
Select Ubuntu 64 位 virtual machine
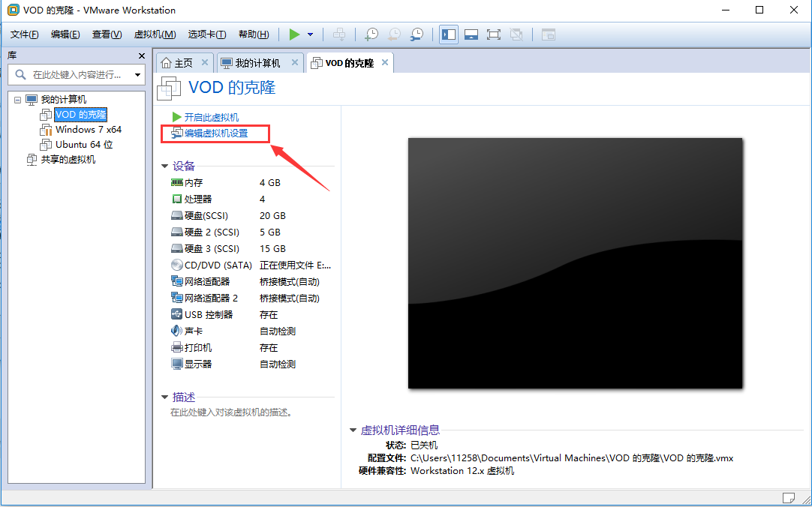(84, 144)
